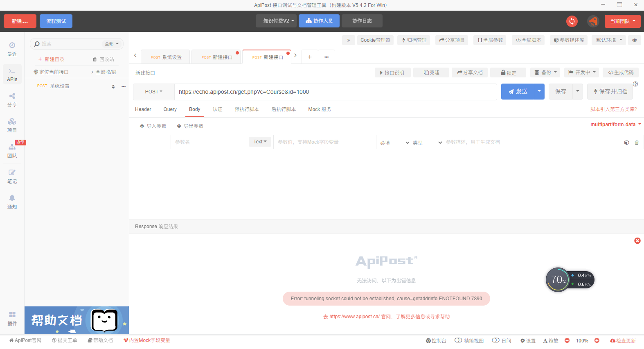Open the 默认环境 environment dropdown
Screen dimensions: 644x349
[x=609, y=40]
